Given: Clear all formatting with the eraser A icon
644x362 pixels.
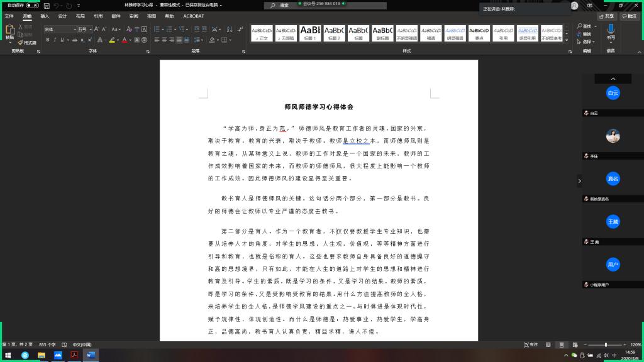Looking at the screenshot, I should pos(129,29).
